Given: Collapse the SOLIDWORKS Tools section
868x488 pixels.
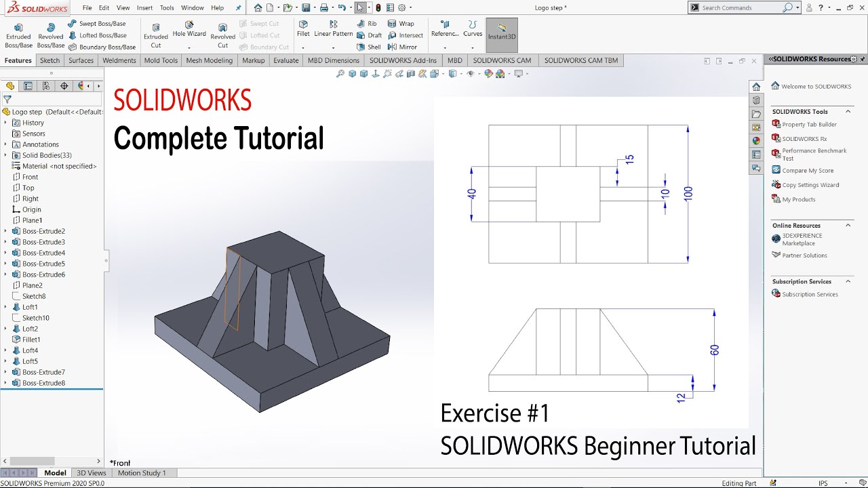Looking at the screenshot, I should click(x=848, y=111).
